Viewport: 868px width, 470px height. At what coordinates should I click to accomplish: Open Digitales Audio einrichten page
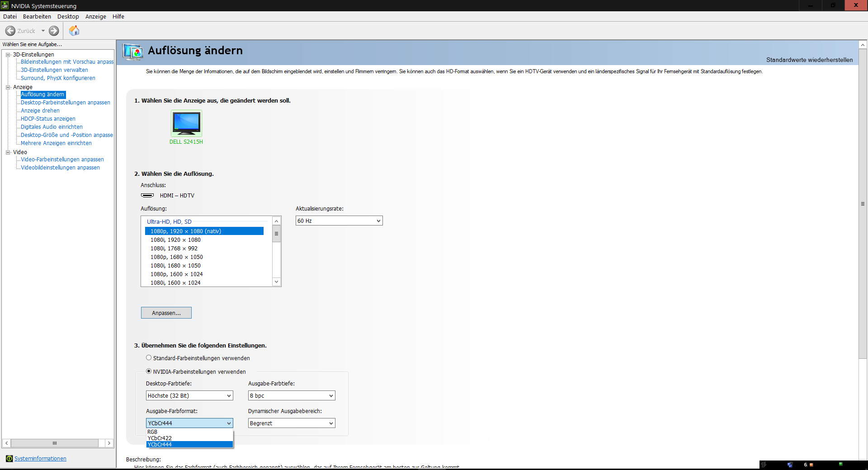[x=52, y=127]
